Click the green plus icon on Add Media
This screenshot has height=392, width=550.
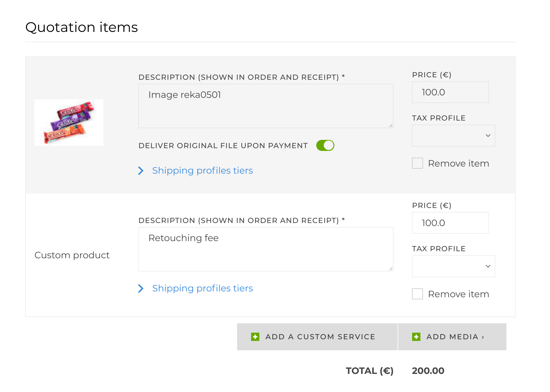pyautogui.click(x=416, y=337)
